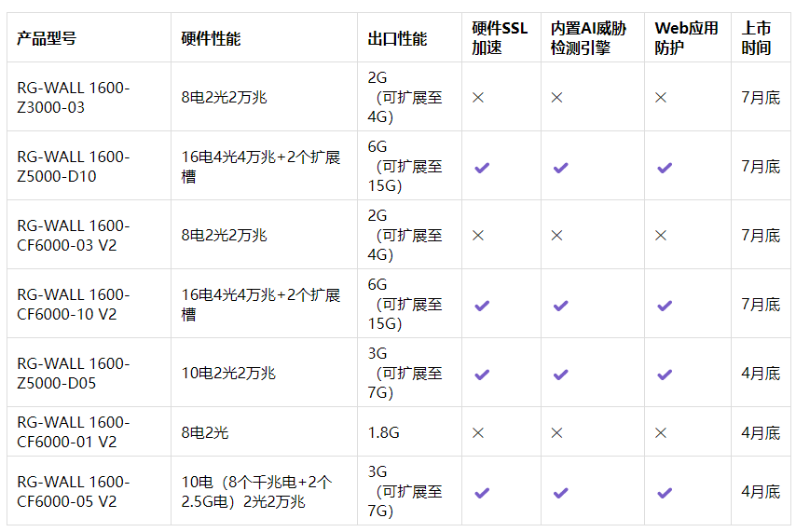Image resolution: width=796 pixels, height=532 pixels.
Task: Click Web protection check in CF6000-05 V2 row
Action: pos(665,493)
